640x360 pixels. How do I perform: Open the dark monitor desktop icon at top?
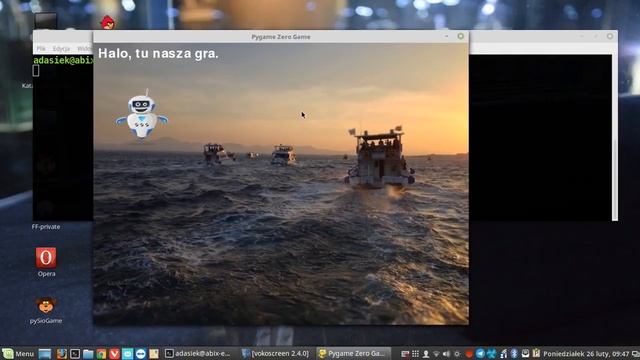[45, 20]
